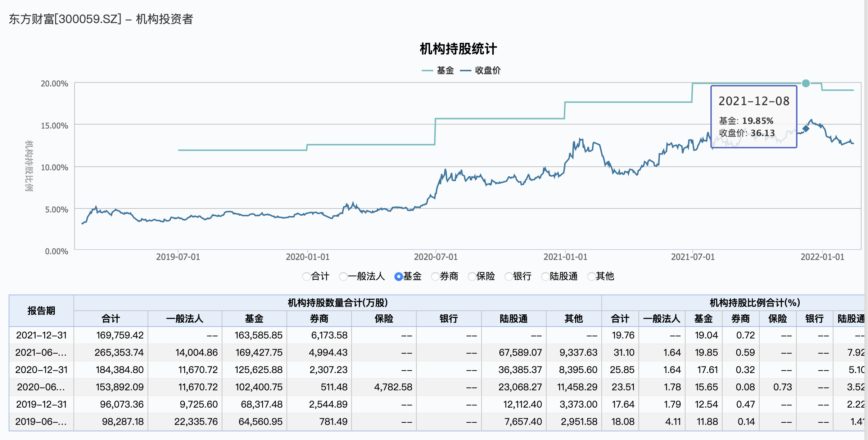Select the 陆股通 radio button

(x=545, y=277)
